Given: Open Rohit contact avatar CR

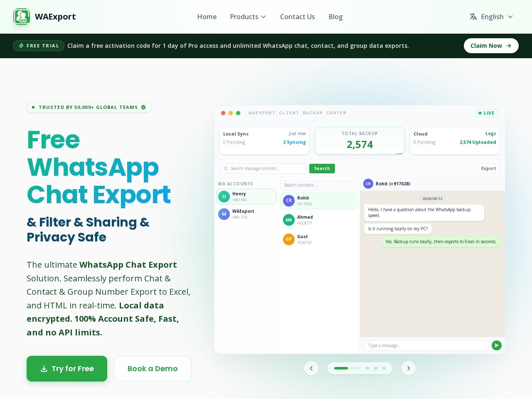Looking at the screenshot, I should click(x=289, y=201).
